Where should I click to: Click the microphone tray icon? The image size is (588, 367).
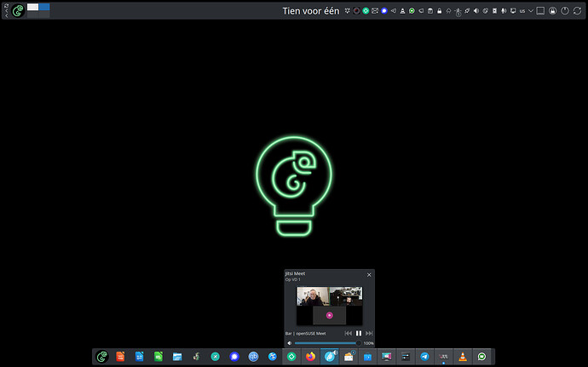point(504,11)
